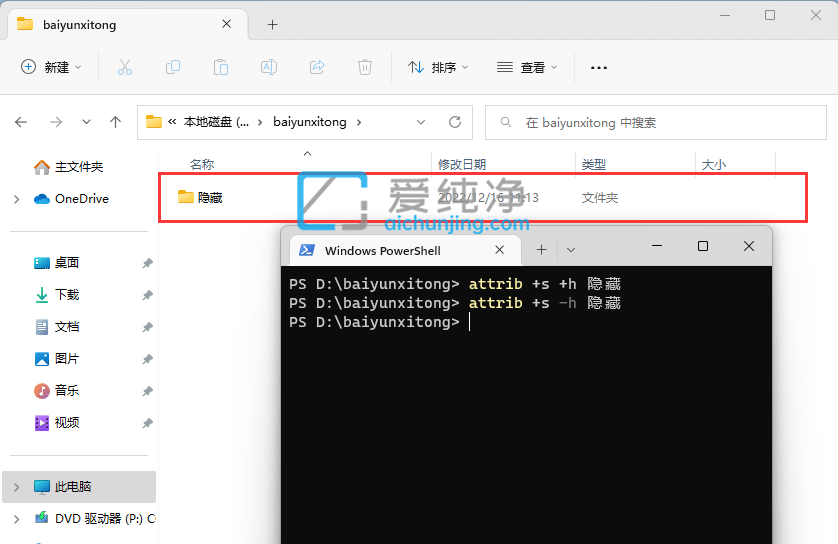Click the pin icon beside 视频
838x544 pixels.
tap(148, 423)
